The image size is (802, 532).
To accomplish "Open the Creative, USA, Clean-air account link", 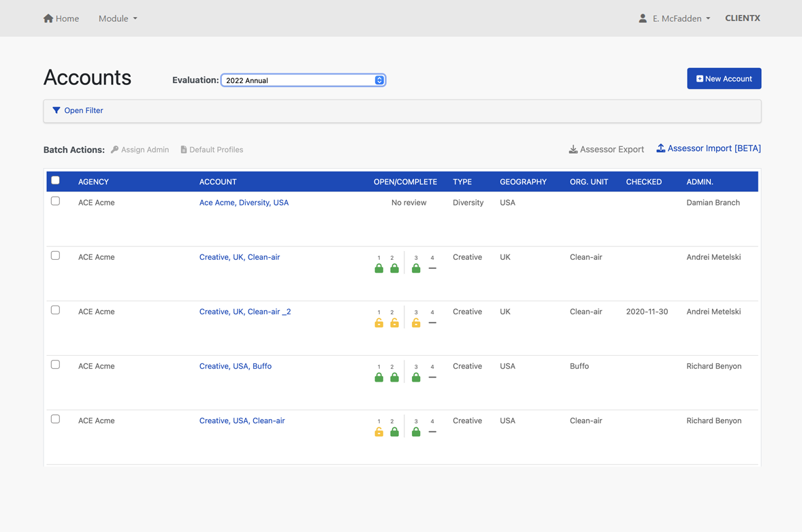I will coord(242,420).
